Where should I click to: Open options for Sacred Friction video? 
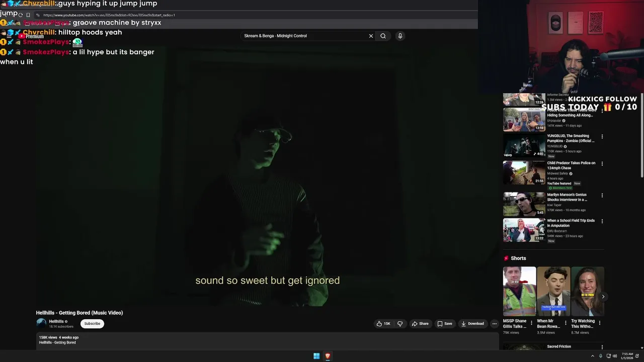point(602,347)
